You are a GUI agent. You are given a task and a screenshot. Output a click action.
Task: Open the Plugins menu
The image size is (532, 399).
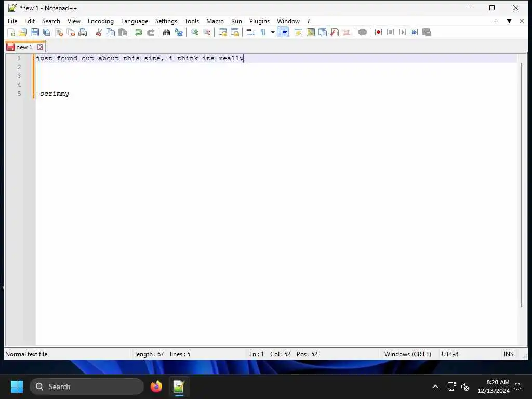click(x=260, y=21)
